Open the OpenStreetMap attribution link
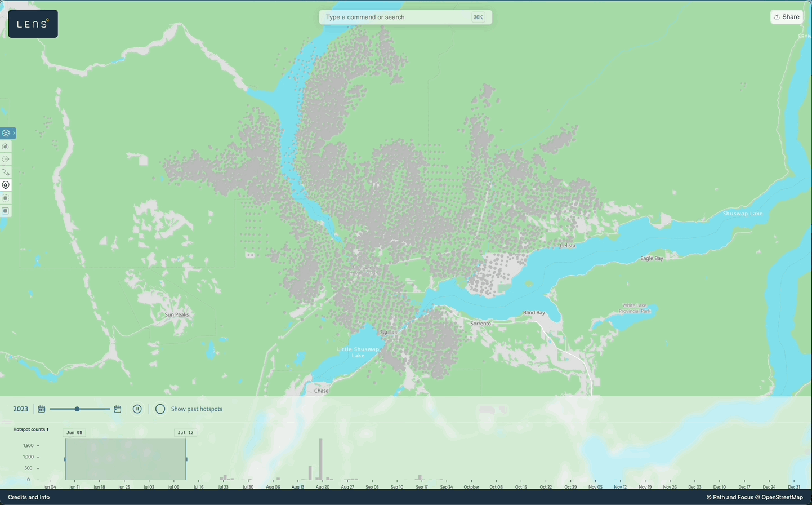Viewport: 812px width, 505px height. [779, 497]
